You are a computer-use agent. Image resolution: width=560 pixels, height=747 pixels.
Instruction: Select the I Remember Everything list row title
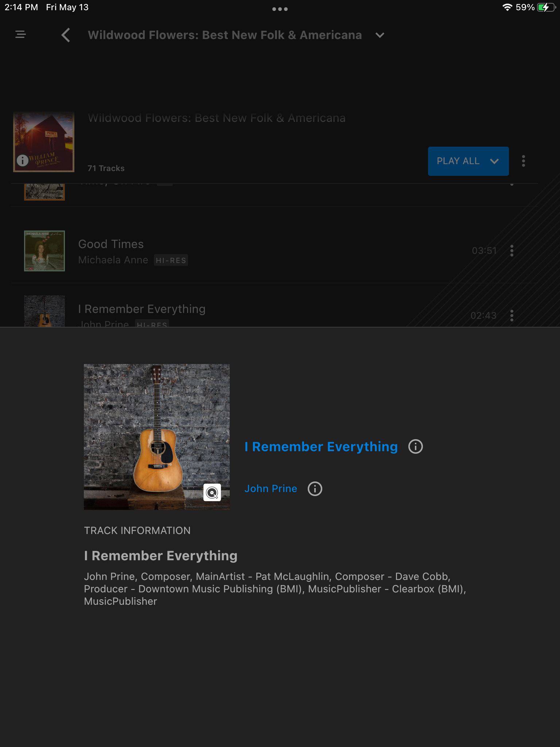[x=142, y=309]
